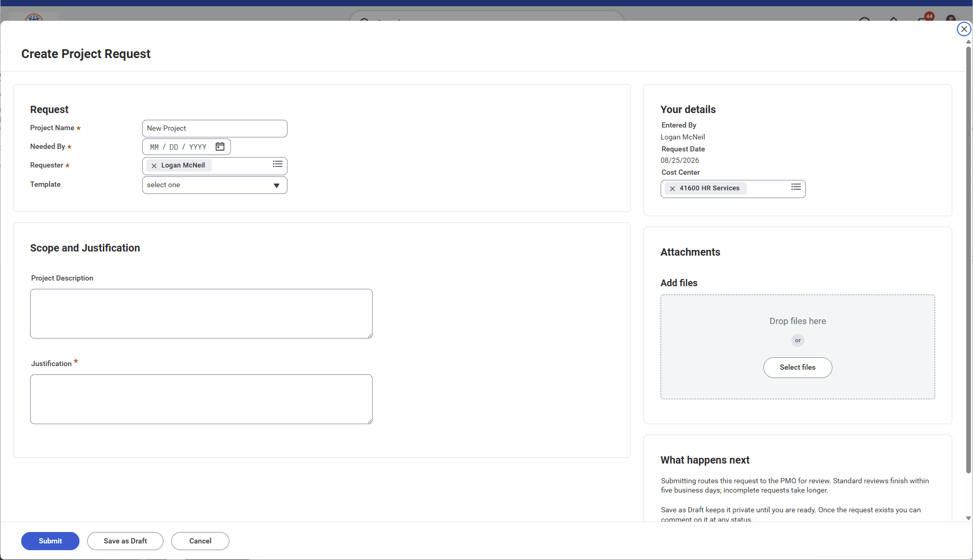Click the dialog vertical scrollbar
This screenshot has height=560, width=973.
click(x=968, y=259)
